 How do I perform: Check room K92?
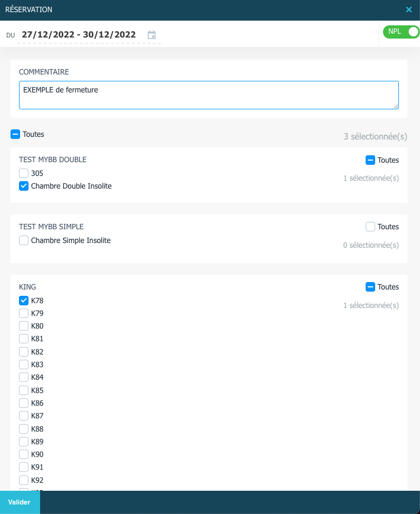[x=24, y=480]
